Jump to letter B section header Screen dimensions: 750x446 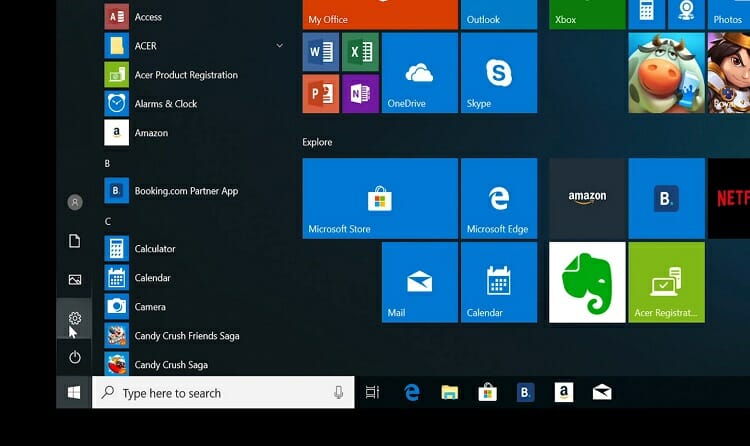[107, 164]
